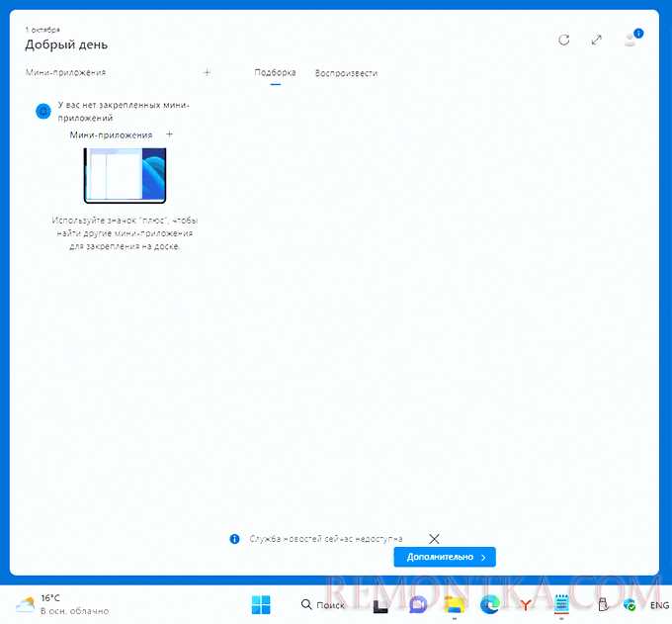The image size is (672, 624).
Task: Click 'Служба новостей сейчас недоступна' message text
Action: 326,539
